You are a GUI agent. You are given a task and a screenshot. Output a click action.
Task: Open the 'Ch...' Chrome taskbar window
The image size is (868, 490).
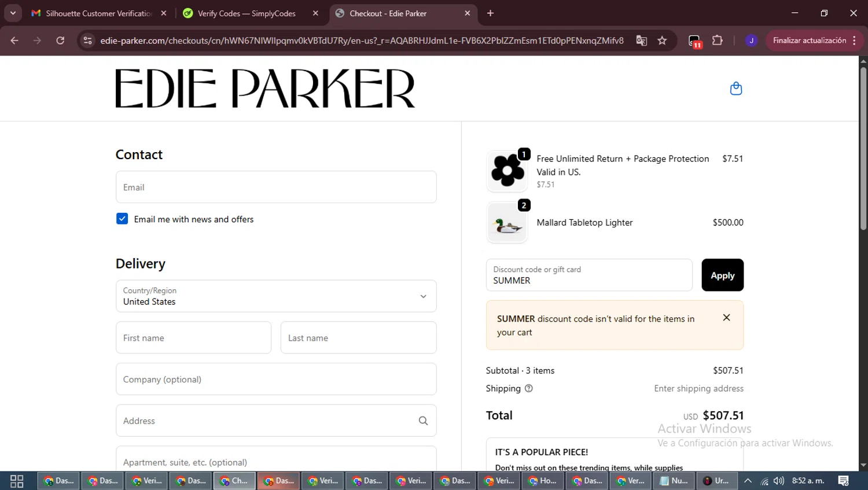234,481
